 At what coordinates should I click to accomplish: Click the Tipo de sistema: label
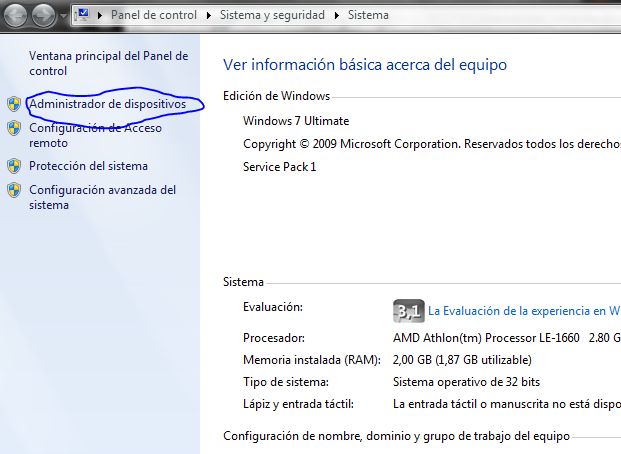286,382
